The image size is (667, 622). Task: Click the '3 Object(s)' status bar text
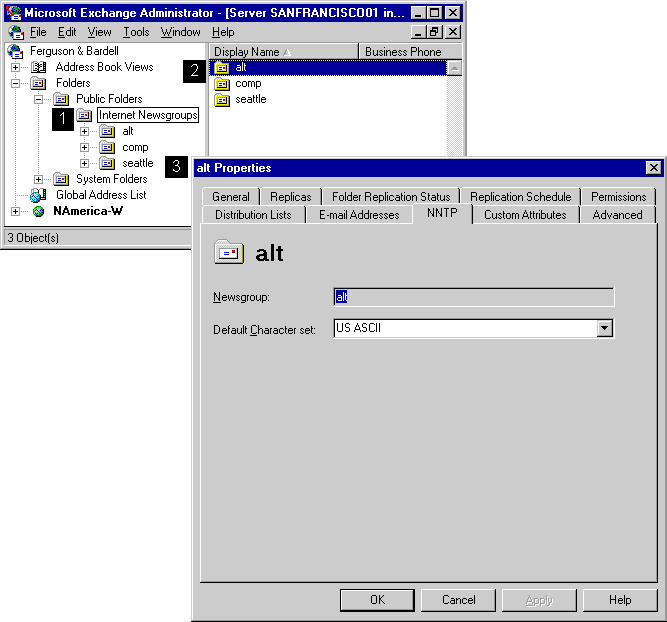click(x=33, y=238)
